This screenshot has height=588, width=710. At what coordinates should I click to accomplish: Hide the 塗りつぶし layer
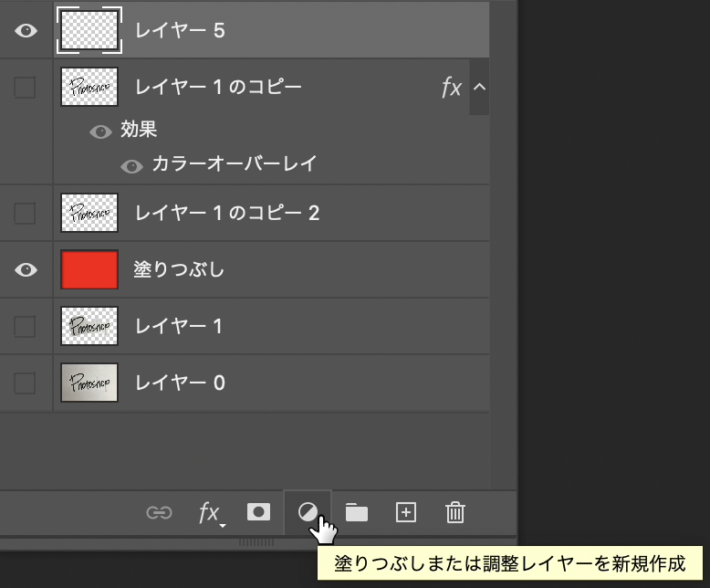coord(26,269)
